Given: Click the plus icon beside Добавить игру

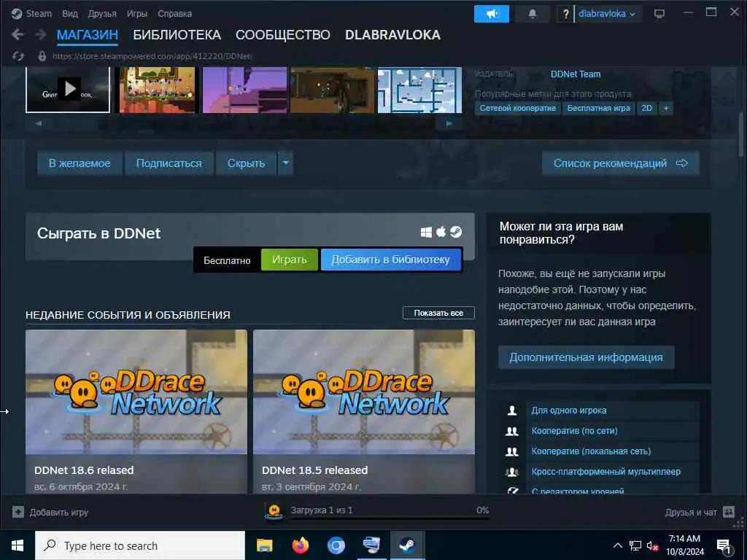Looking at the screenshot, I should tap(18, 512).
